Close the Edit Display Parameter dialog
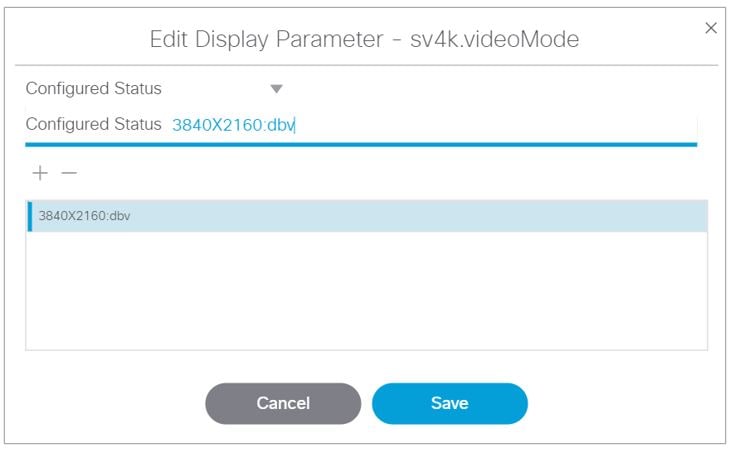 point(711,28)
